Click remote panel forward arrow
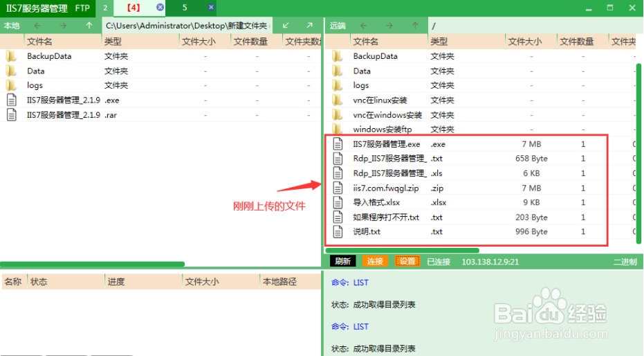This screenshot has height=356, width=644. pos(389,26)
